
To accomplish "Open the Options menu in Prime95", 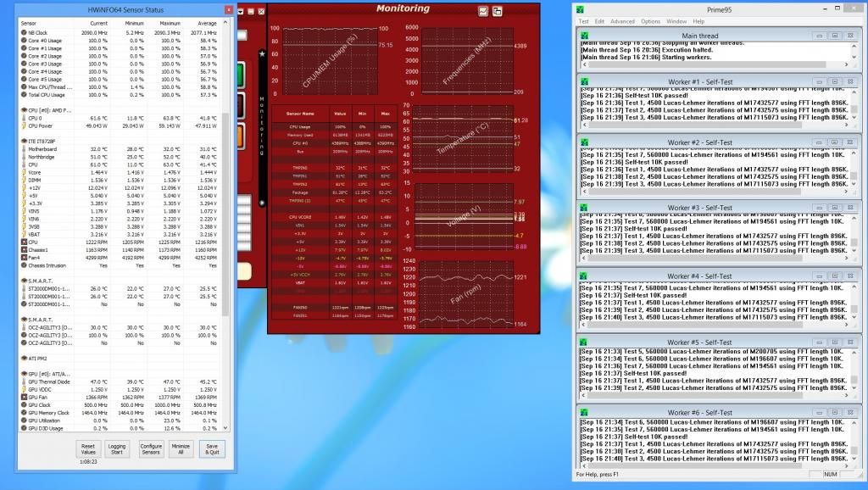I will point(650,21).
